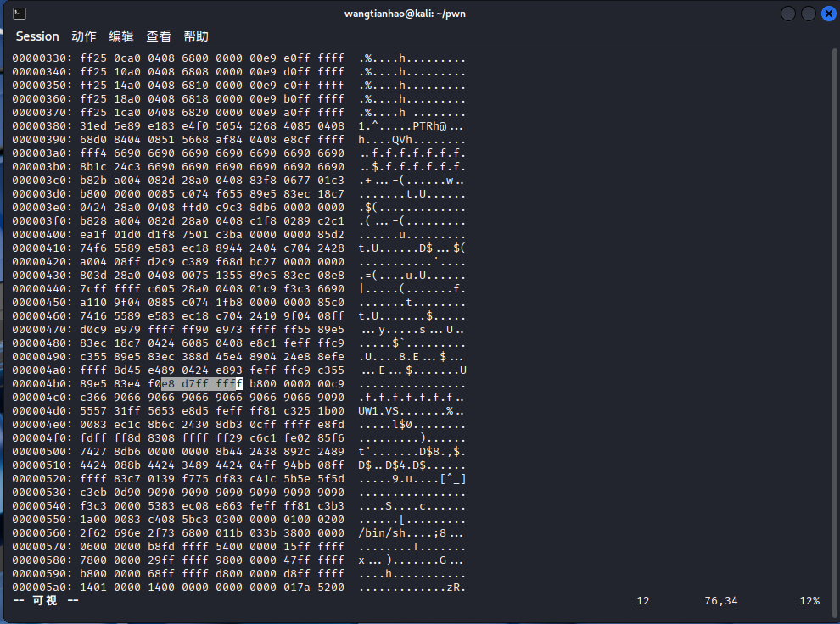Click the offset 000004f0: address
This screenshot has height=624, width=840.
click(42, 437)
